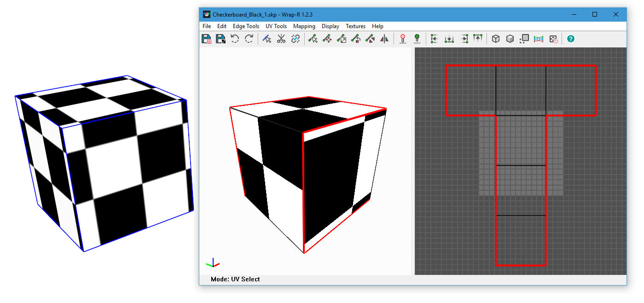
Task: Choose the edge select arrow tool
Action: coord(267,39)
